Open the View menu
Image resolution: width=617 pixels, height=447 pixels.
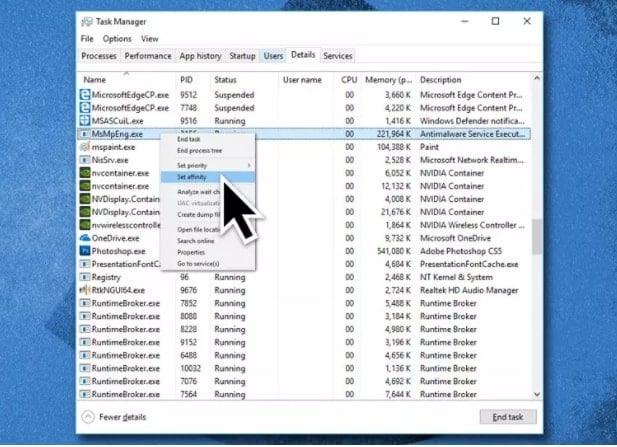pyautogui.click(x=150, y=39)
